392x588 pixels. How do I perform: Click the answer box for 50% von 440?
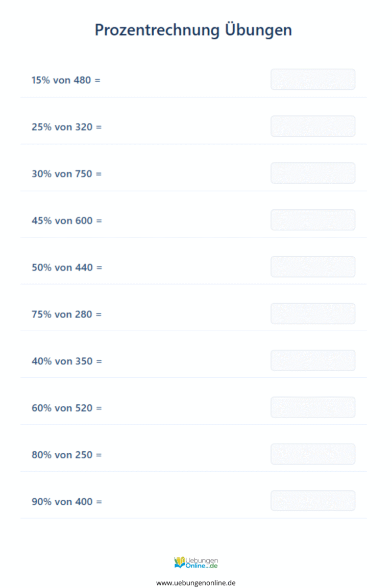[313, 266]
